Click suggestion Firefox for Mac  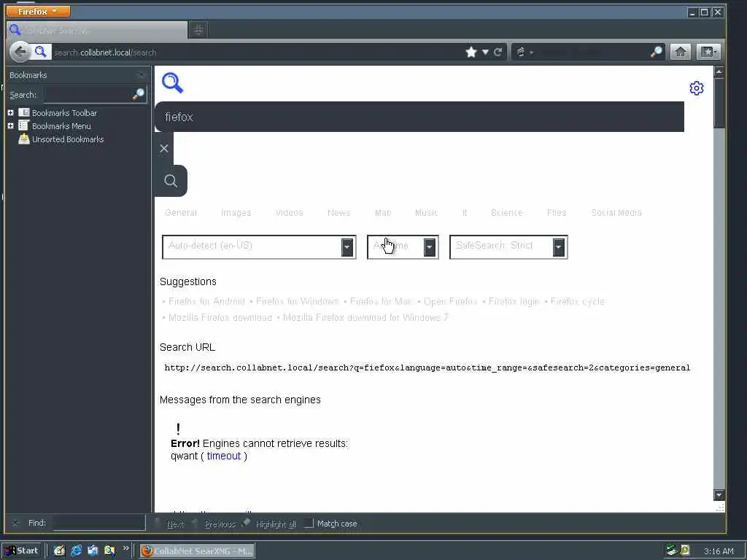coord(381,301)
